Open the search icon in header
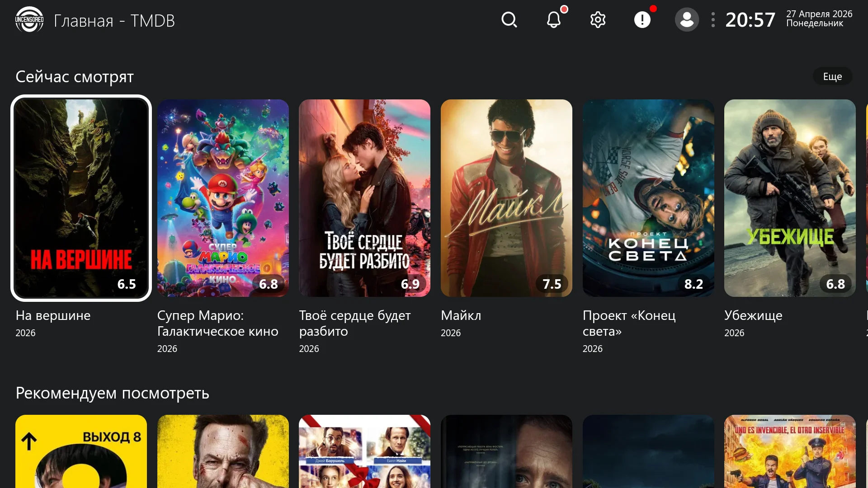Image resolution: width=868 pixels, height=488 pixels. coord(509,20)
